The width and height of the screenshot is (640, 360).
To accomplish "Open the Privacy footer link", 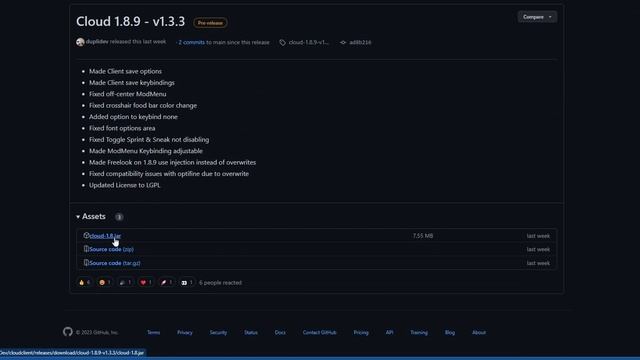I will coord(184,333).
